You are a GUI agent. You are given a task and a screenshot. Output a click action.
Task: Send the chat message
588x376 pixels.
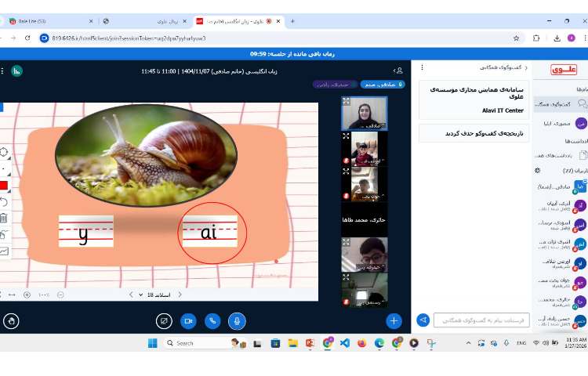(423, 320)
